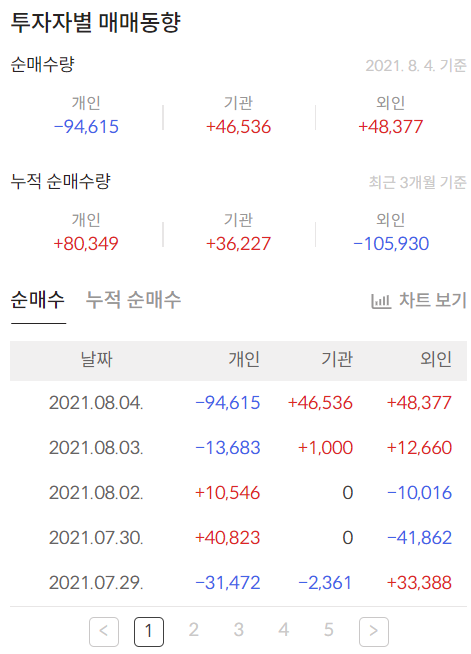Click the 투자자별 매매동향 heading

point(96,23)
